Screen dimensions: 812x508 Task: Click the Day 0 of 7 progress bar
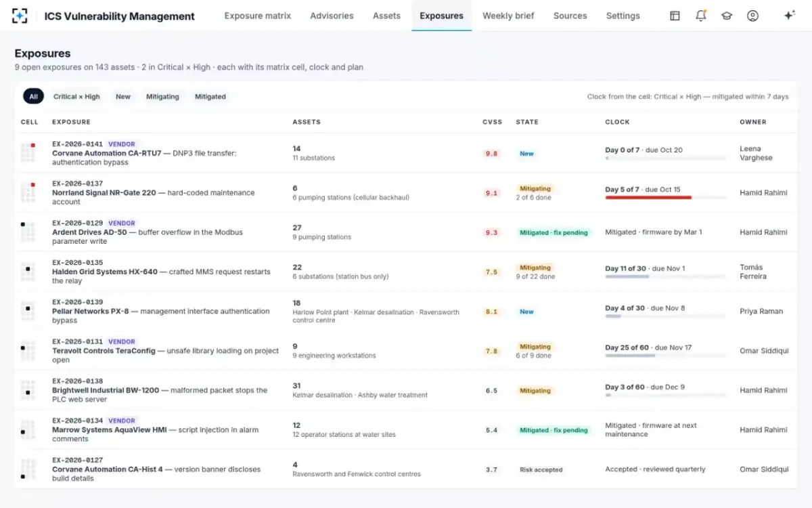[666, 158]
